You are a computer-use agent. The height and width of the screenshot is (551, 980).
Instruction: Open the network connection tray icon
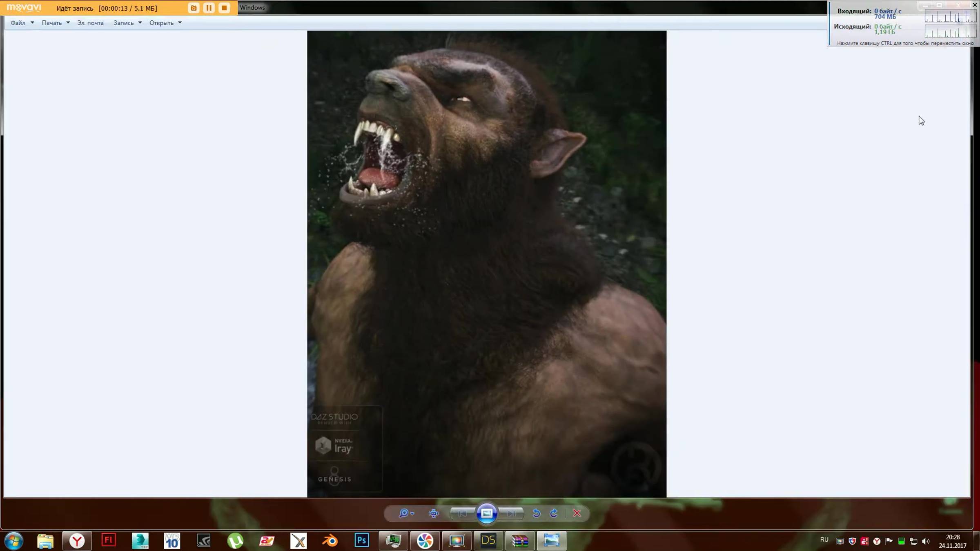point(913,541)
